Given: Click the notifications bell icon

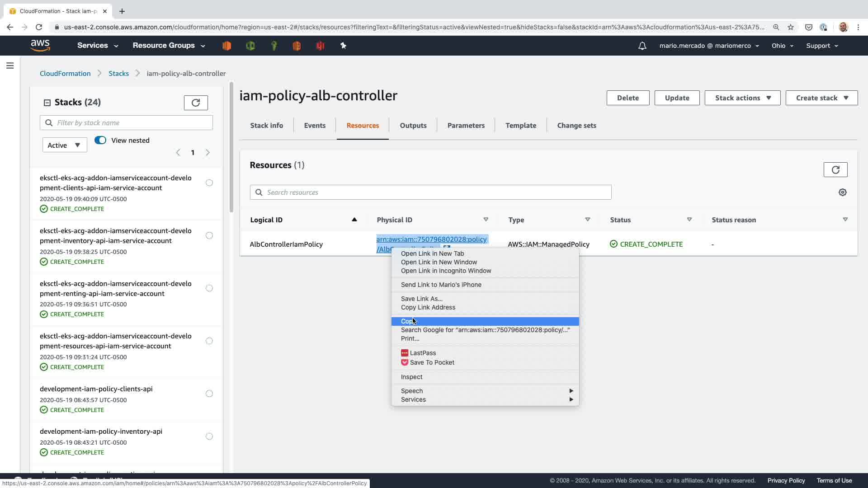Looking at the screenshot, I should point(642,46).
